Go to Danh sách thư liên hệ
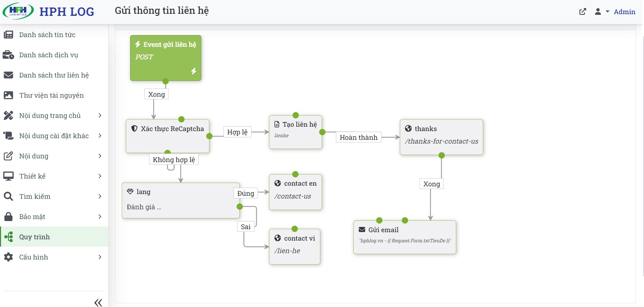The width and height of the screenshot is (644, 307). click(x=54, y=75)
